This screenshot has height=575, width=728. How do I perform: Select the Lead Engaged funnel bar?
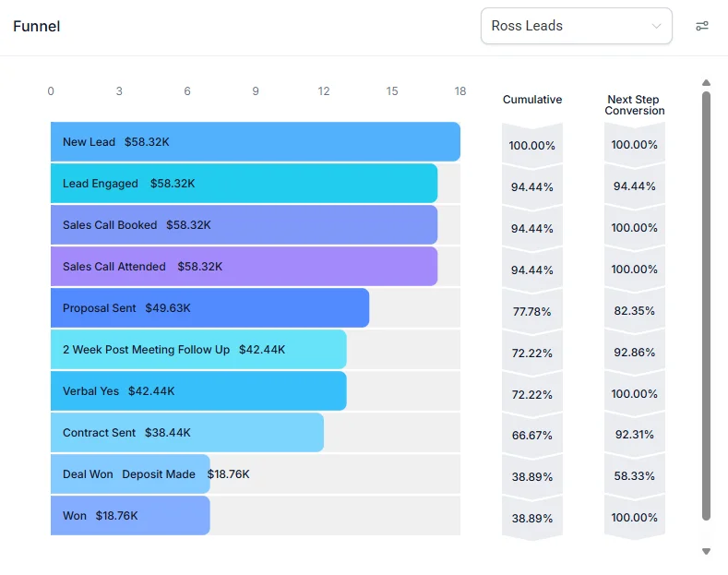coord(244,184)
